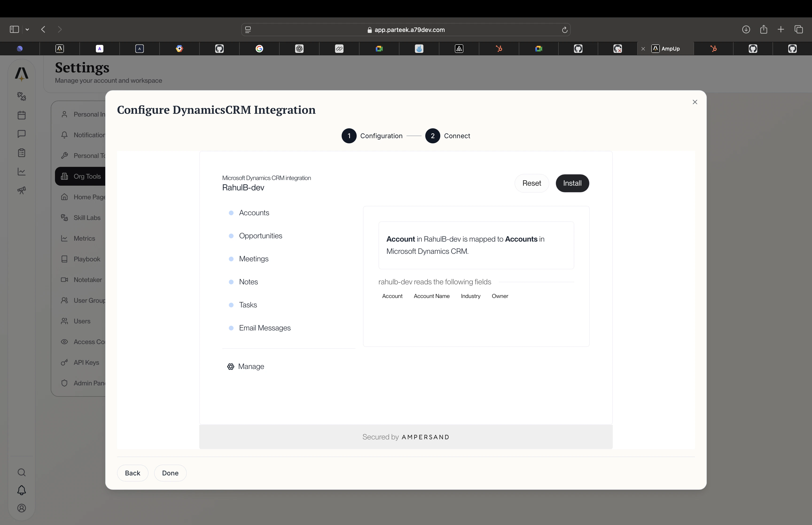This screenshot has width=812, height=525.
Task: Open a new tab with plus icon
Action: 781,29
